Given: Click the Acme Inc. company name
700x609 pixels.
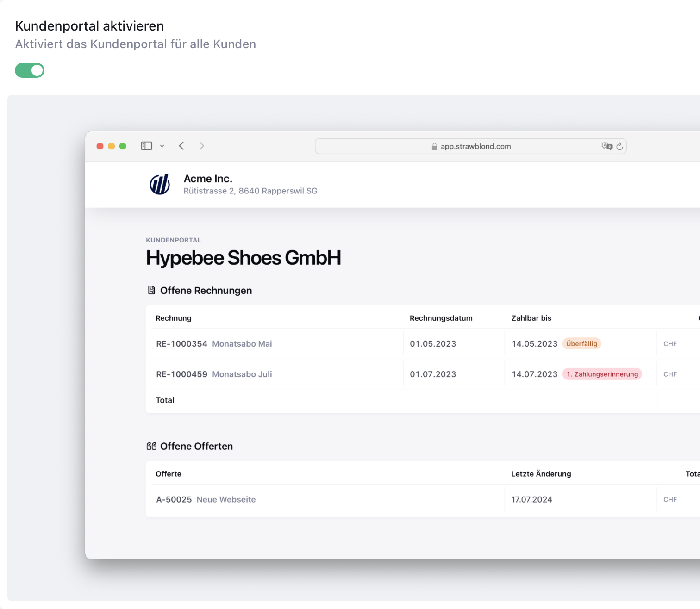Looking at the screenshot, I should click(x=208, y=179).
